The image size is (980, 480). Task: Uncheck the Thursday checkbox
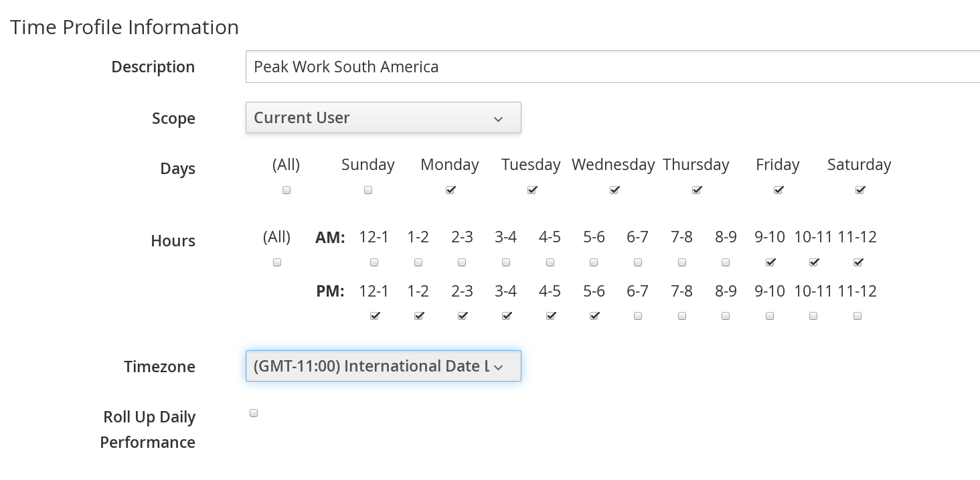696,190
